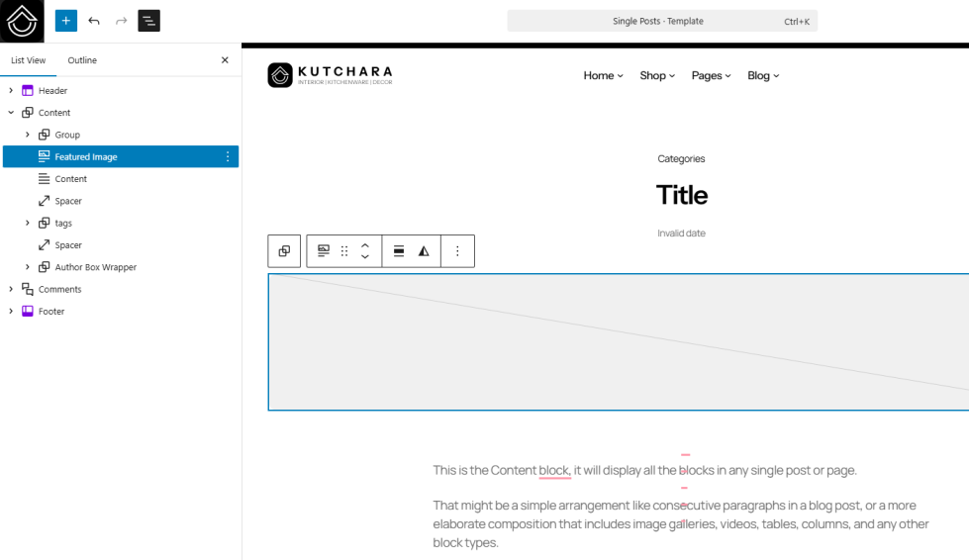Select the Comments block icon

27,289
